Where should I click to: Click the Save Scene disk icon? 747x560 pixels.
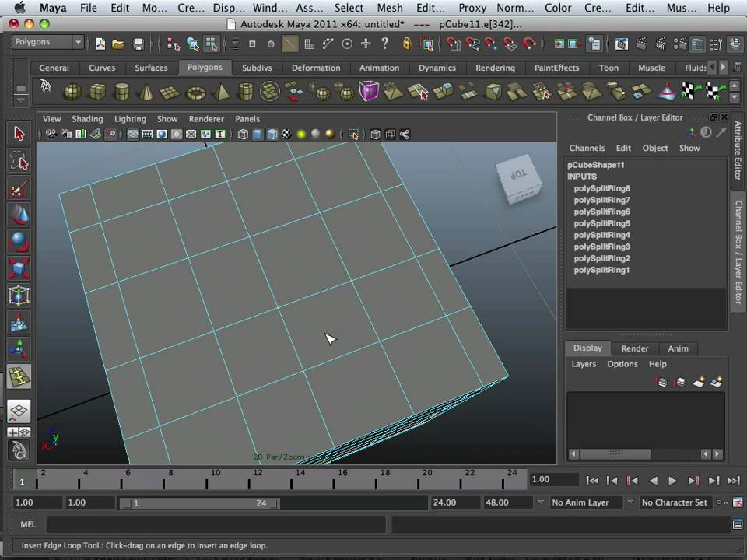[x=139, y=44]
